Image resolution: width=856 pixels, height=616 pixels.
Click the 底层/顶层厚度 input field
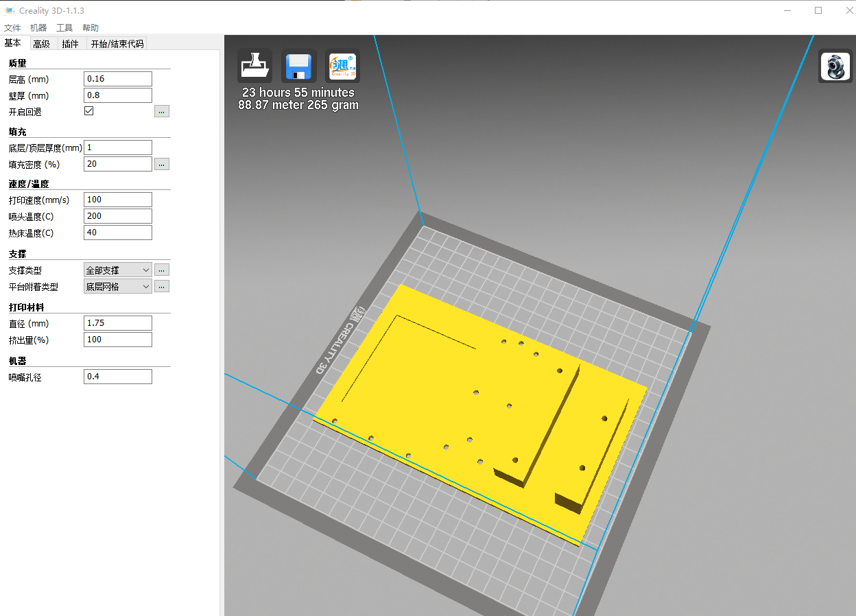(118, 147)
